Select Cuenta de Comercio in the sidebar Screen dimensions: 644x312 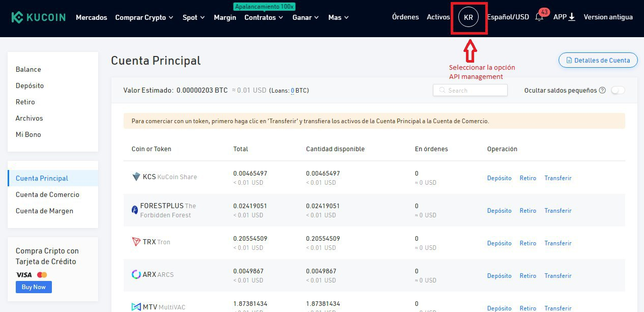click(x=53, y=194)
